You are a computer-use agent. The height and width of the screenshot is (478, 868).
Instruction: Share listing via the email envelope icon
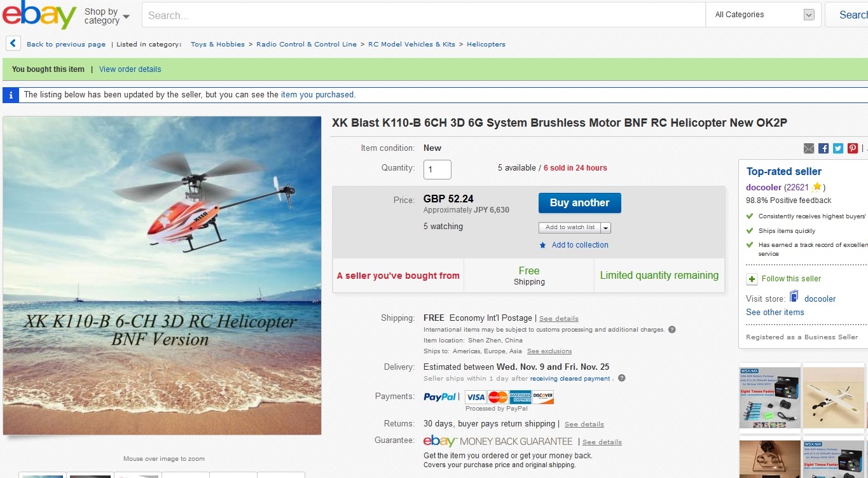coord(809,148)
